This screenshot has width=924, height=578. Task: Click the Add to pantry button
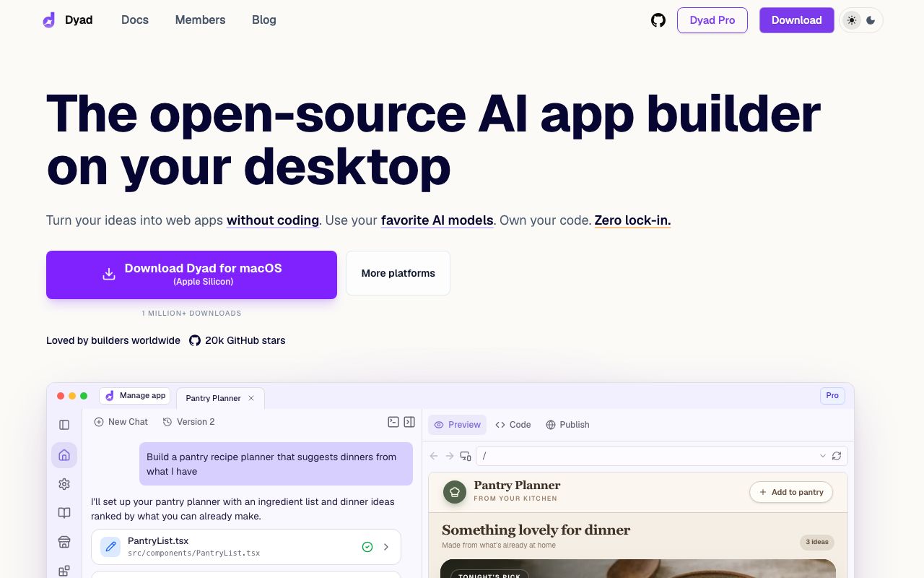tap(791, 492)
